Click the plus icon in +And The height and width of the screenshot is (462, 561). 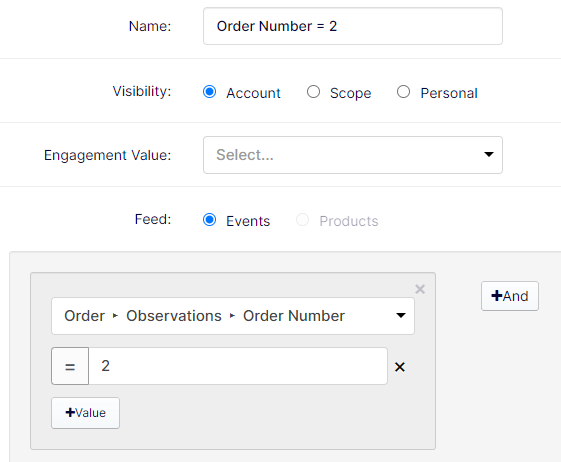click(497, 296)
